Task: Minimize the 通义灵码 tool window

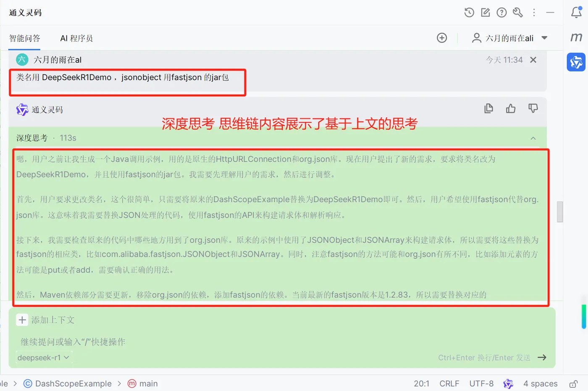Action: [550, 13]
